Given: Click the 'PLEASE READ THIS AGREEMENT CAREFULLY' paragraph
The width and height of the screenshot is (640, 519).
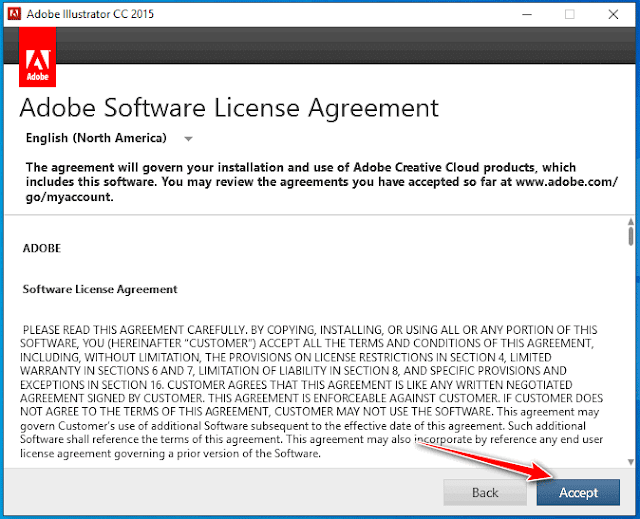Looking at the screenshot, I should [311, 391].
